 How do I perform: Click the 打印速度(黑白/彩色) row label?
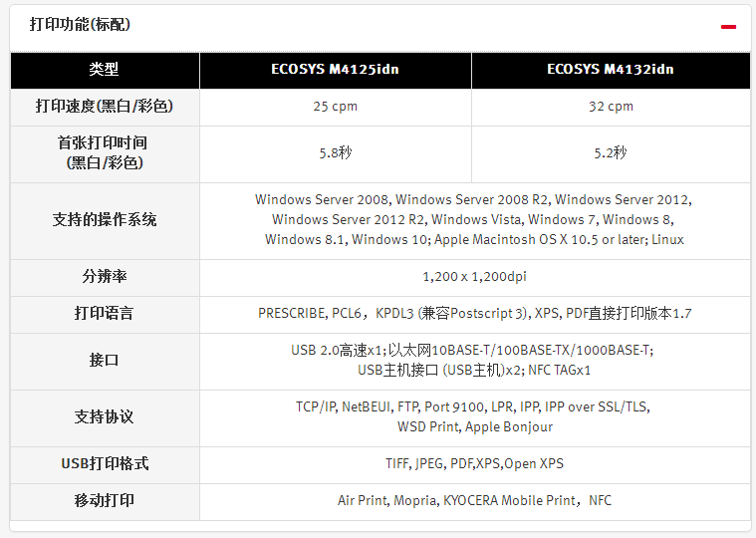tap(105, 107)
